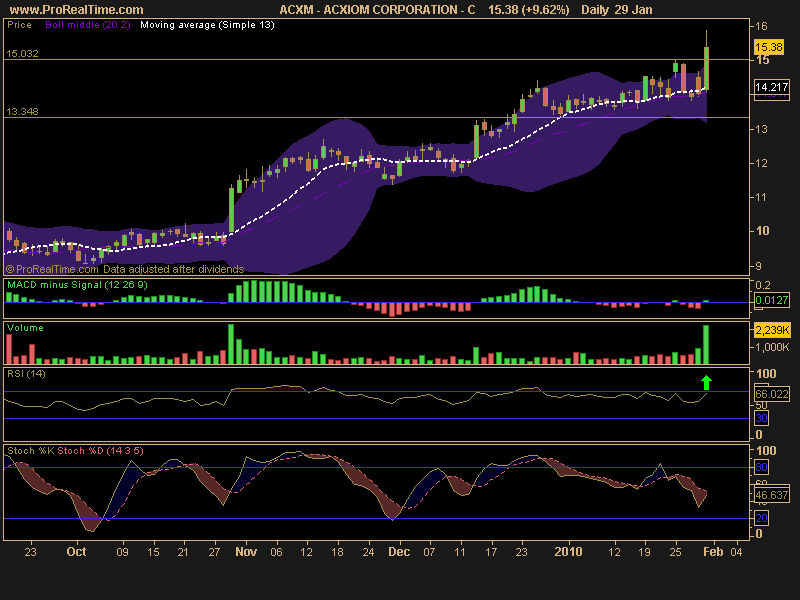Click the 0.0127 MACD value tag
The width and height of the screenshot is (800, 600).
tap(771, 300)
